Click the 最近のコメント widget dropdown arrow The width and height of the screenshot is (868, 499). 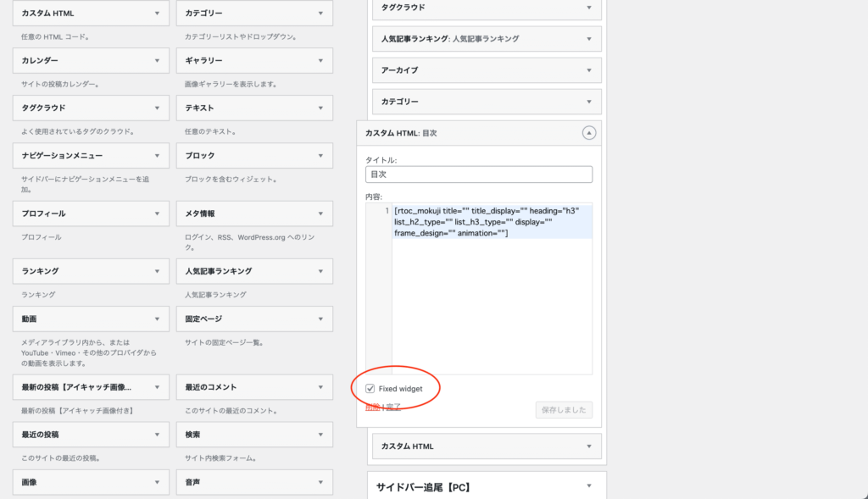click(320, 387)
